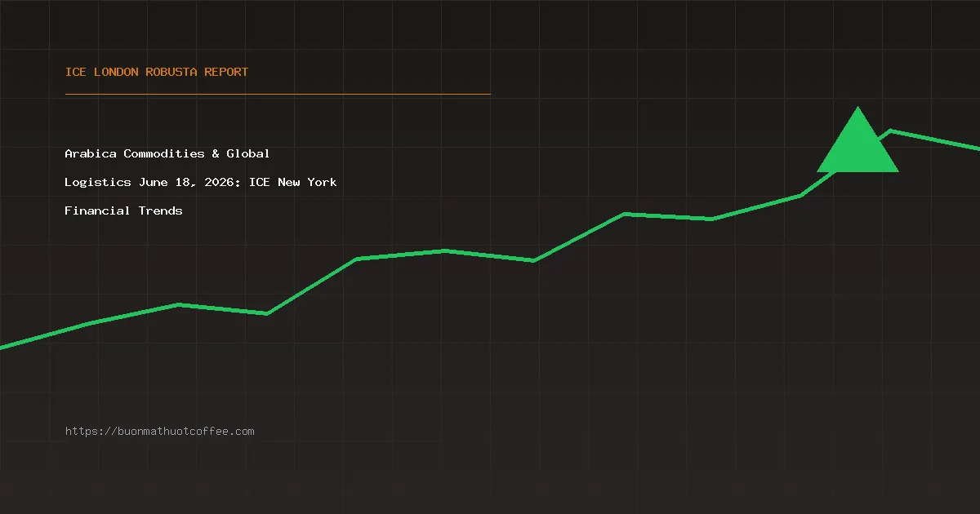Viewport: 980px width, 514px height.
Task: Click the "Arabica Commodities & Global" line
Action: 167,153
